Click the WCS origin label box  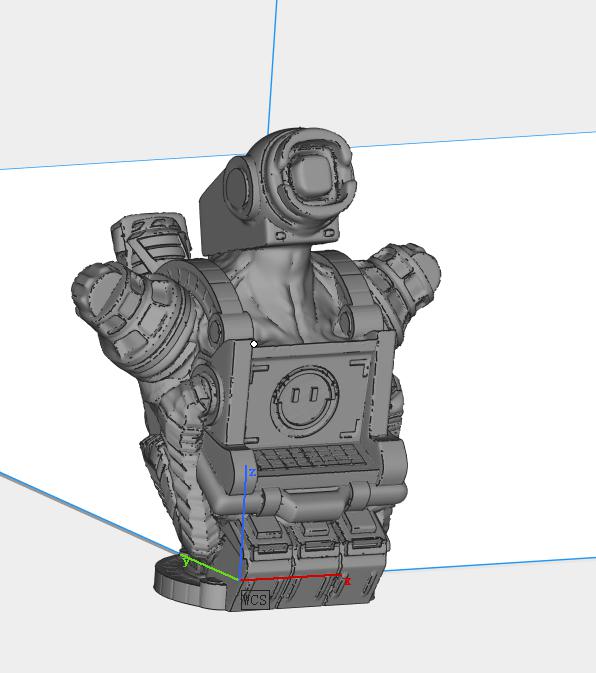tap(255, 599)
